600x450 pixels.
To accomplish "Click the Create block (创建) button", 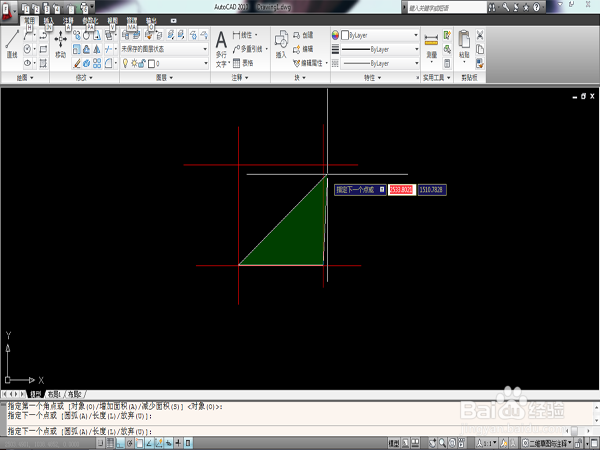I will tap(303, 35).
